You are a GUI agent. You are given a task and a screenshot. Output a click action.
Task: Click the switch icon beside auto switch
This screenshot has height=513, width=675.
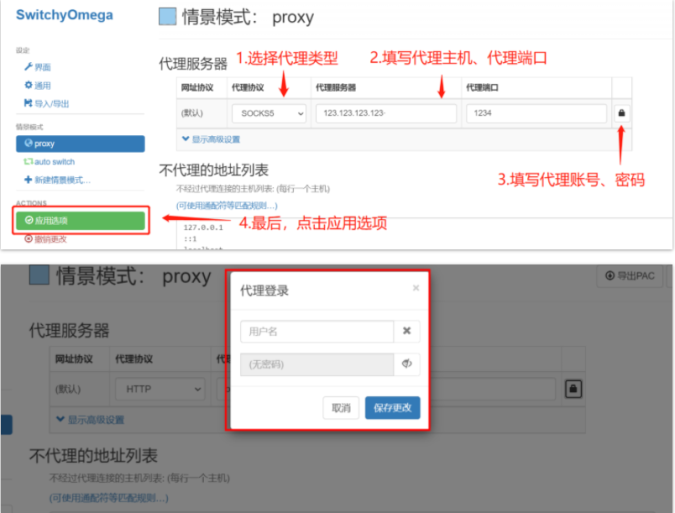28,161
